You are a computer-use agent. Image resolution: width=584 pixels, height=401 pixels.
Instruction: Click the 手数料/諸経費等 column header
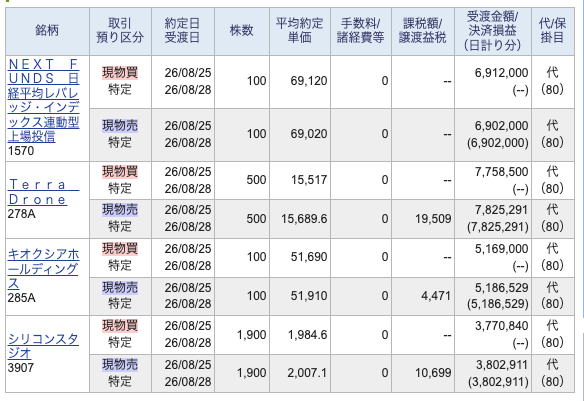coord(361,31)
